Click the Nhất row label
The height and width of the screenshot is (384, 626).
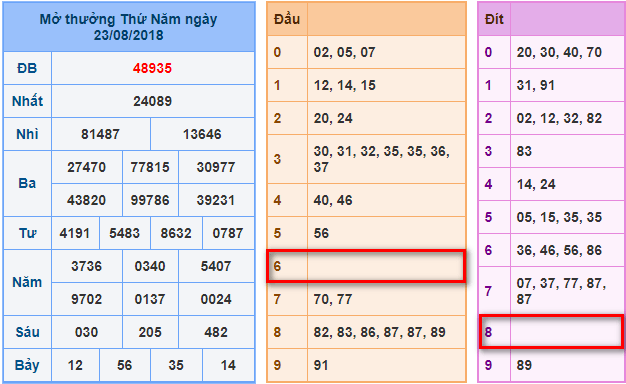[x=27, y=101]
